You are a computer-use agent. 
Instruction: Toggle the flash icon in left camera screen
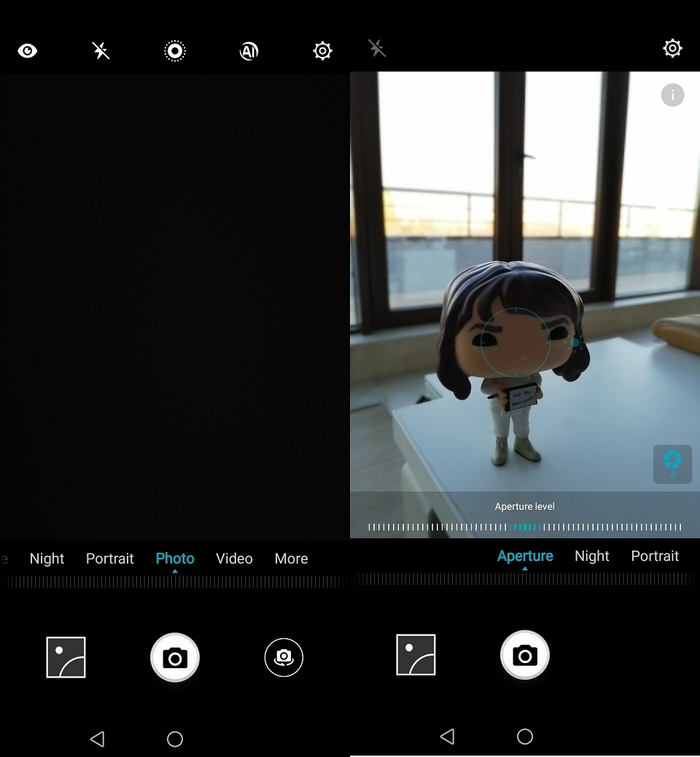pyautogui.click(x=101, y=50)
